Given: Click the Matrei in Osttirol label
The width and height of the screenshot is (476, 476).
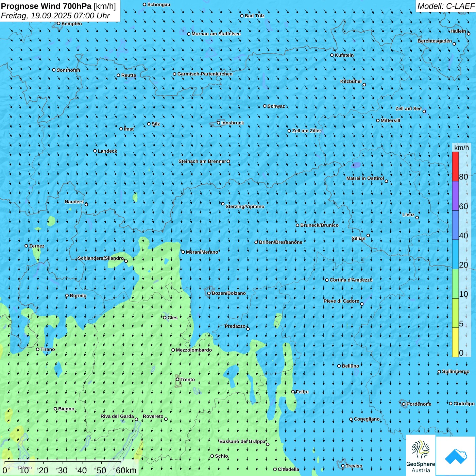Looking at the screenshot, I should [x=365, y=178].
